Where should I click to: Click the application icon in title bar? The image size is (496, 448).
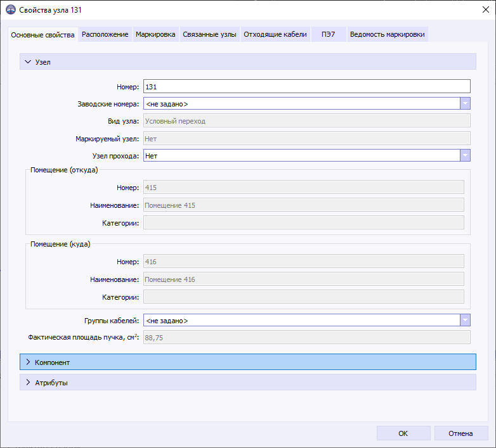(11, 10)
